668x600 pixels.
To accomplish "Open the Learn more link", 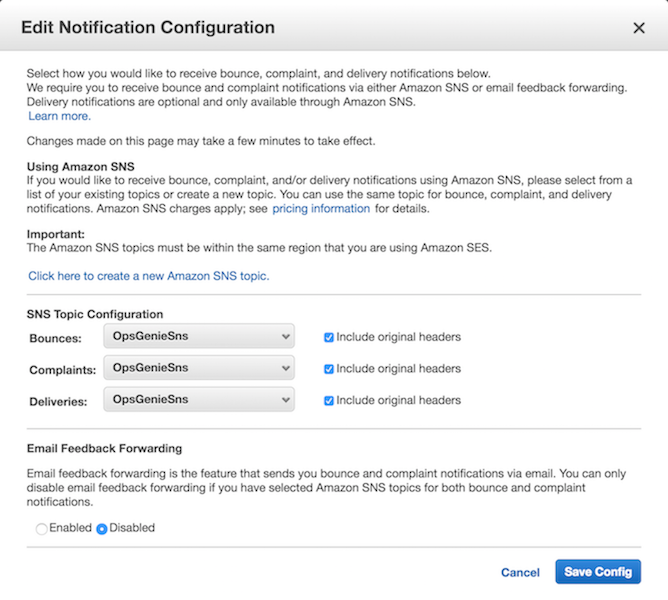I will pyautogui.click(x=59, y=116).
